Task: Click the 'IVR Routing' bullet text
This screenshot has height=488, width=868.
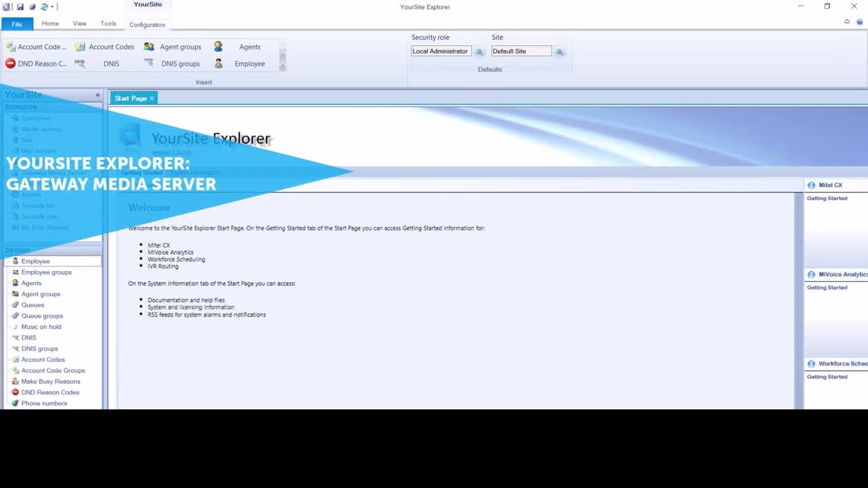Action: 163,266
